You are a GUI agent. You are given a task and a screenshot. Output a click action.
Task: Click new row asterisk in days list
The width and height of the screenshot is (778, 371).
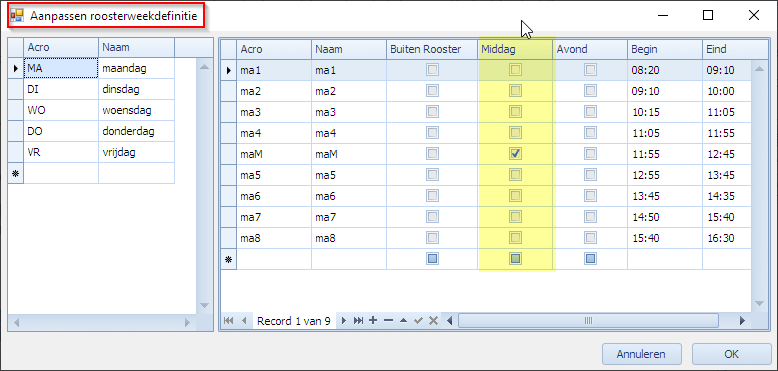click(16, 174)
